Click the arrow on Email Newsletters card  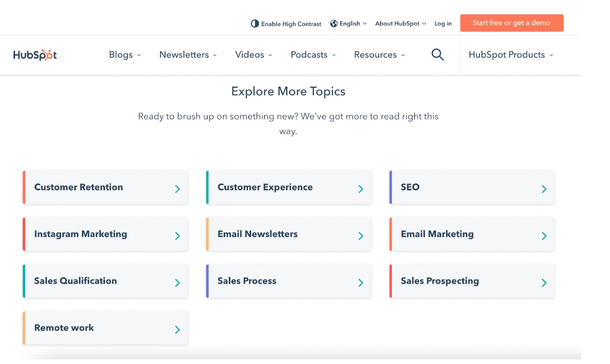click(x=361, y=236)
